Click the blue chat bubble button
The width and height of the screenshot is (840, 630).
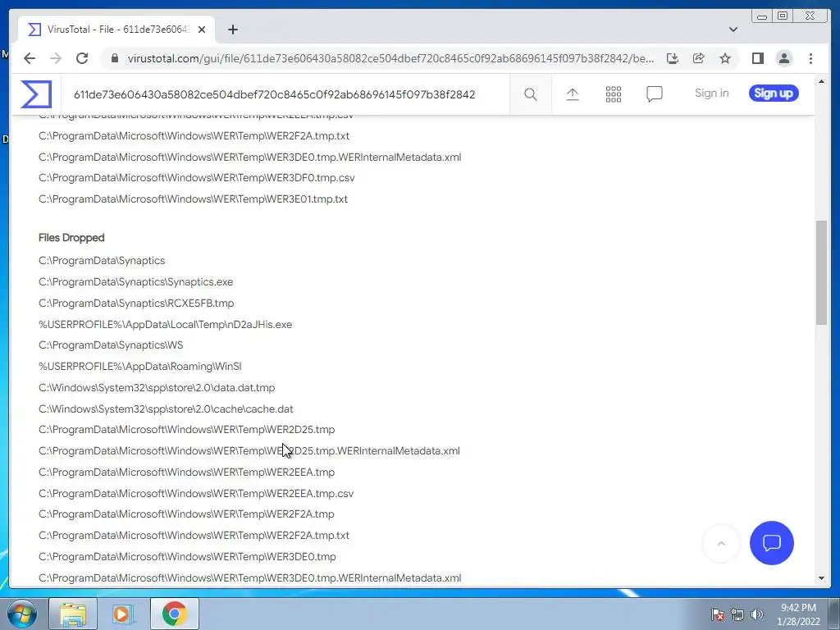coord(771,543)
